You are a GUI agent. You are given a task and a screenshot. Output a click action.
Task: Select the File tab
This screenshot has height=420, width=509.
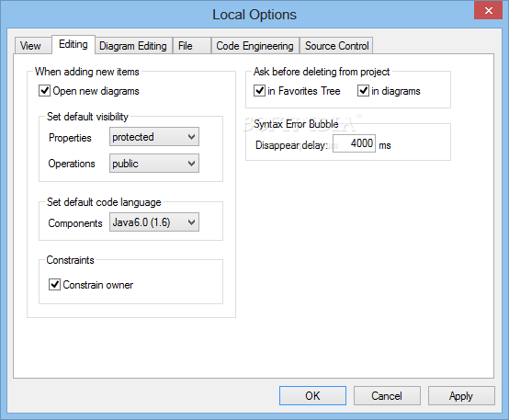[191, 45]
